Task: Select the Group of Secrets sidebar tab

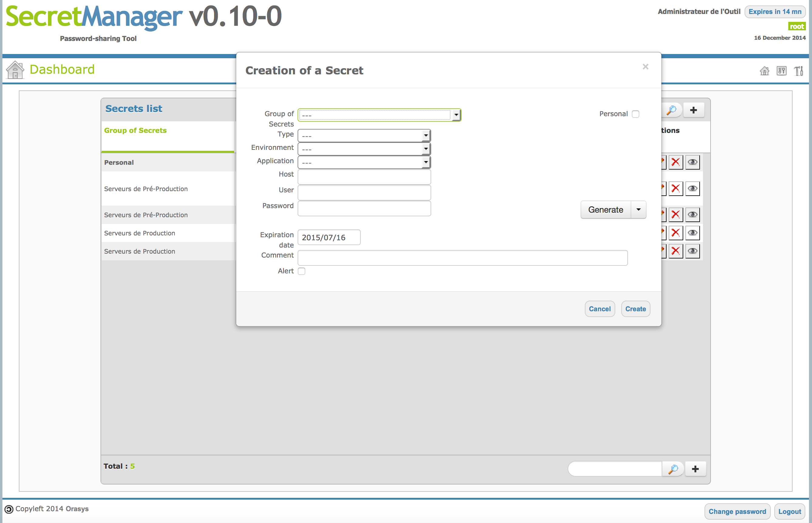Action: click(135, 130)
